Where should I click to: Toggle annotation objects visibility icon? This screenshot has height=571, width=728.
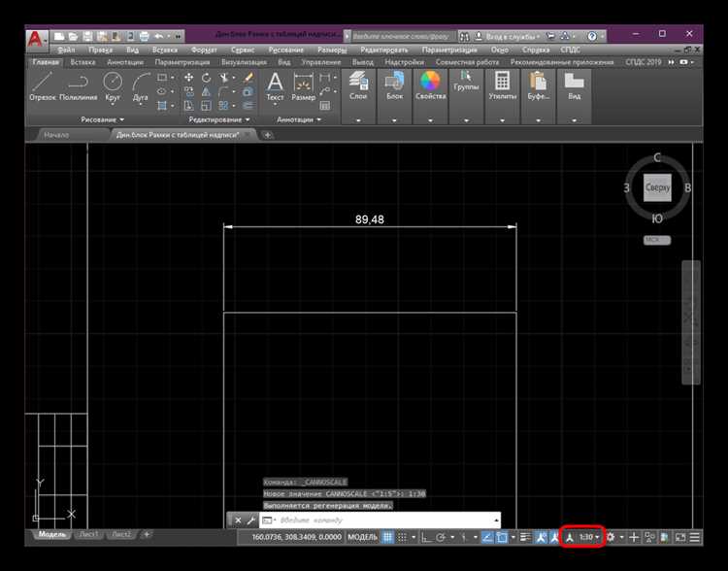pyautogui.click(x=541, y=537)
